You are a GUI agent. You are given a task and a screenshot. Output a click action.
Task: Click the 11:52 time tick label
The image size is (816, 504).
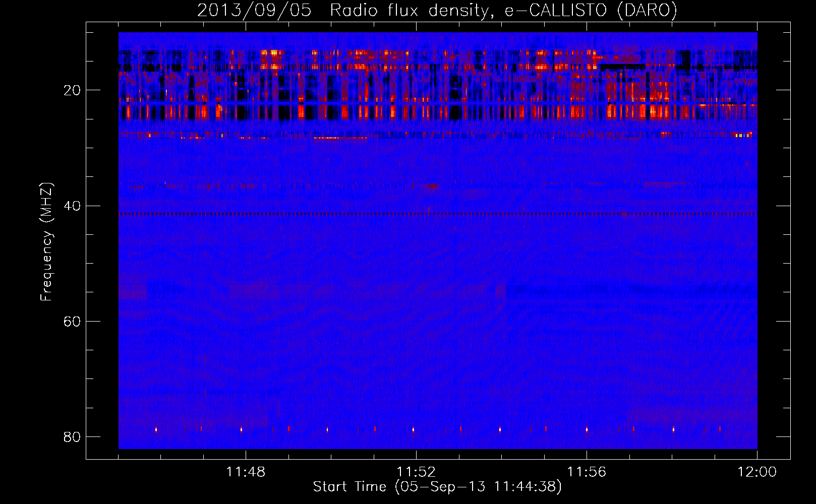click(416, 472)
